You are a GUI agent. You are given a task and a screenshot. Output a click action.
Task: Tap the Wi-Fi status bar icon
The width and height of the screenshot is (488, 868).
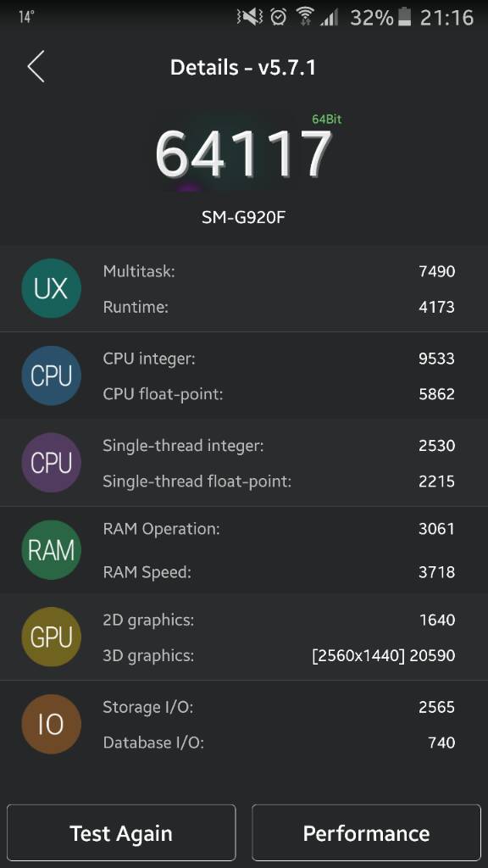[304, 17]
